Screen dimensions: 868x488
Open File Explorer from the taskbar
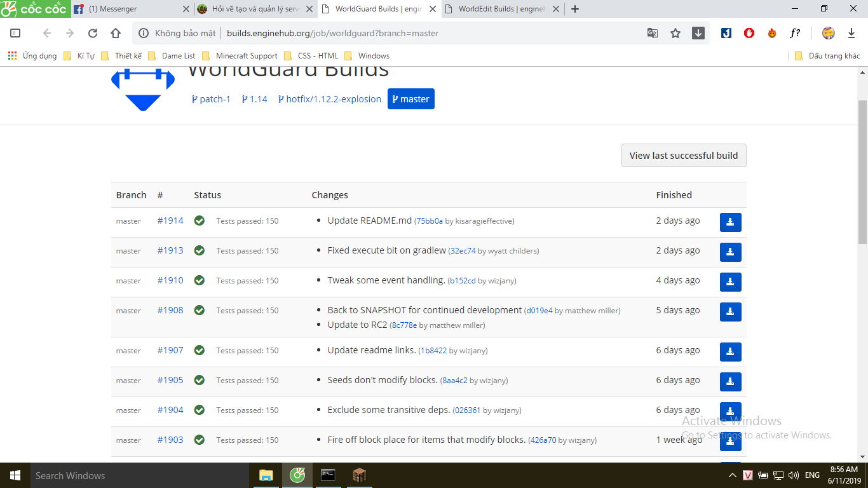(x=266, y=475)
